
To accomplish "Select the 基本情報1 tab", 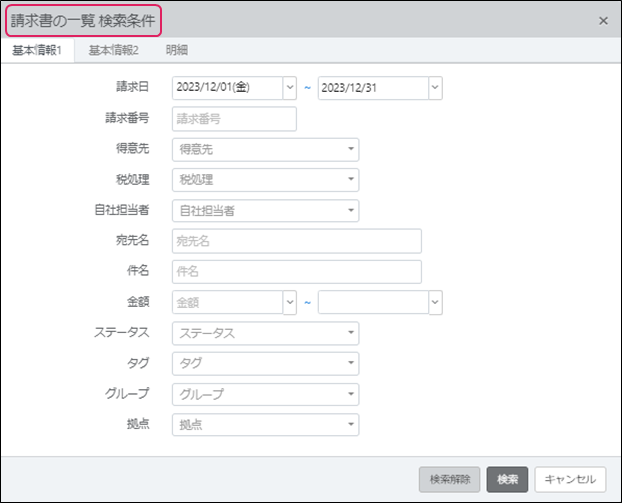I will click(37, 49).
